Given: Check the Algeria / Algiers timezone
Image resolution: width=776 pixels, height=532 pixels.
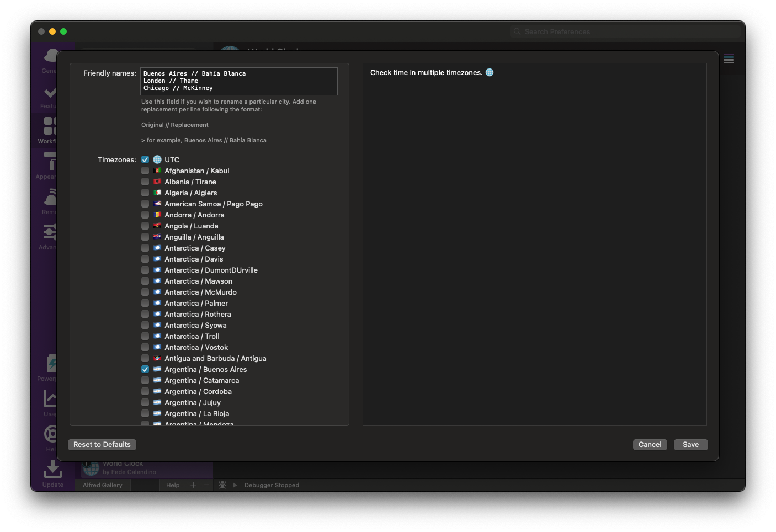Looking at the screenshot, I should 145,193.
